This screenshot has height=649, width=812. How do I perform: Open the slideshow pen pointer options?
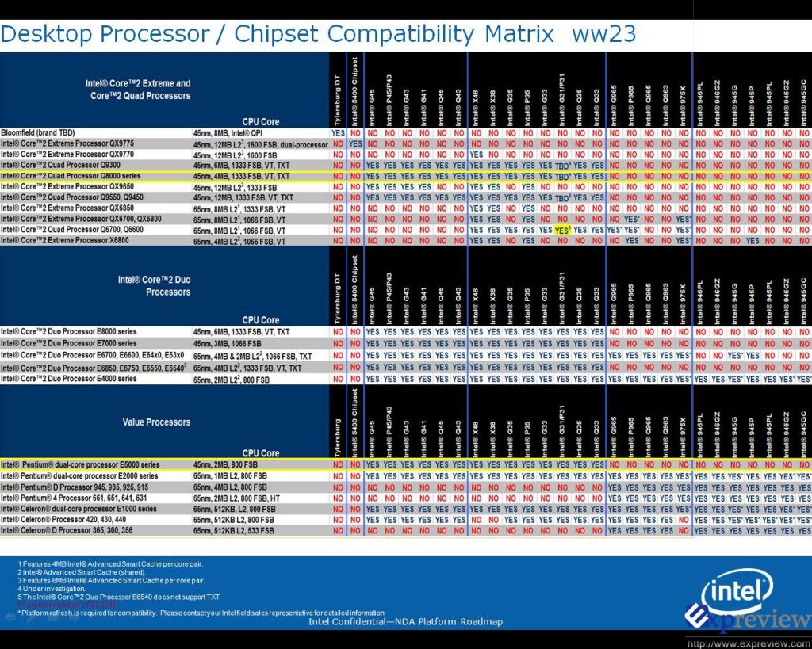(32, 617)
